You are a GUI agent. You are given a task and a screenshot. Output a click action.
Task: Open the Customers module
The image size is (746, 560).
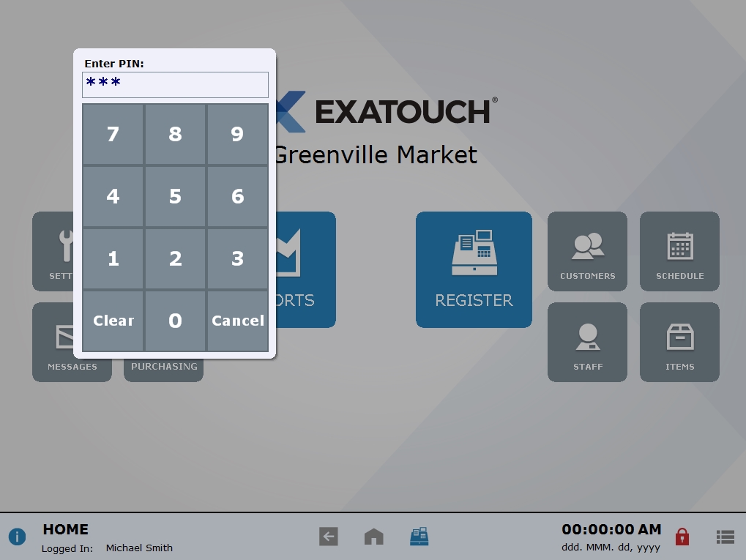pos(586,251)
